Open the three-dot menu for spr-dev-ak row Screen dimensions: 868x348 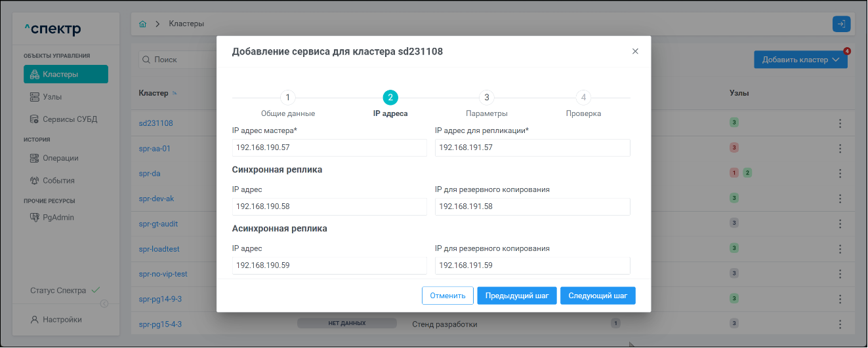840,199
